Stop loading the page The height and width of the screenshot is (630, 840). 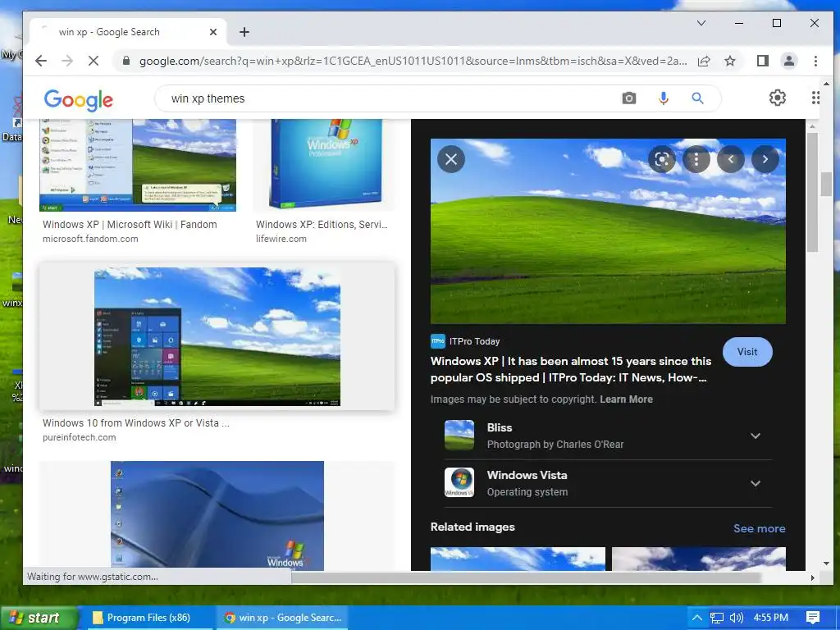tap(94, 61)
